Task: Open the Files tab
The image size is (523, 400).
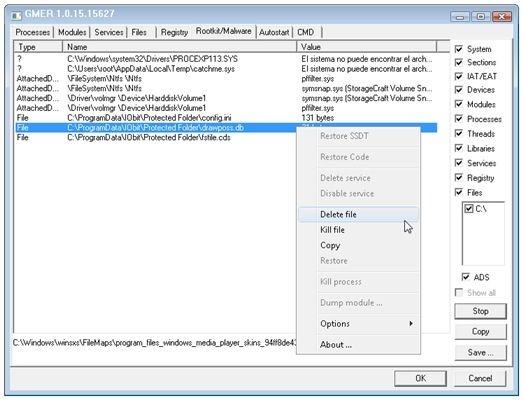Action: pos(139,32)
